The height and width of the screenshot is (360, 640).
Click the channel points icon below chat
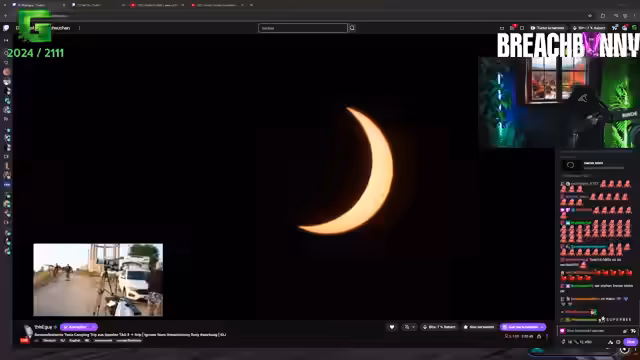tap(563, 342)
